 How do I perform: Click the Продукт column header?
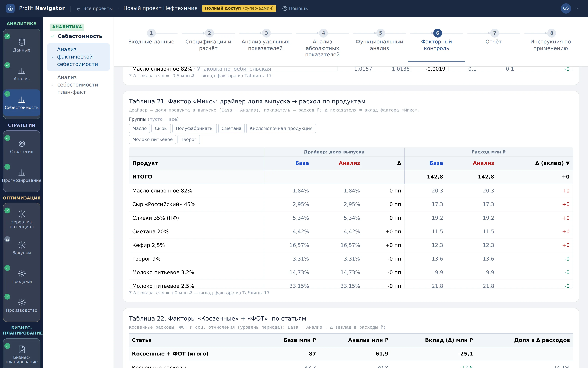coord(145,163)
